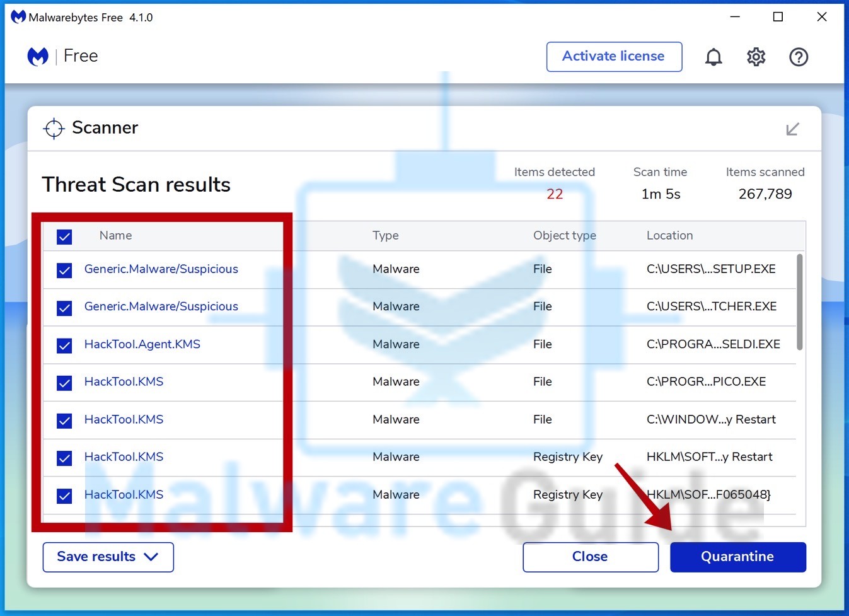The image size is (849, 616).
Task: Sort by the Type column header
Action: tap(386, 236)
